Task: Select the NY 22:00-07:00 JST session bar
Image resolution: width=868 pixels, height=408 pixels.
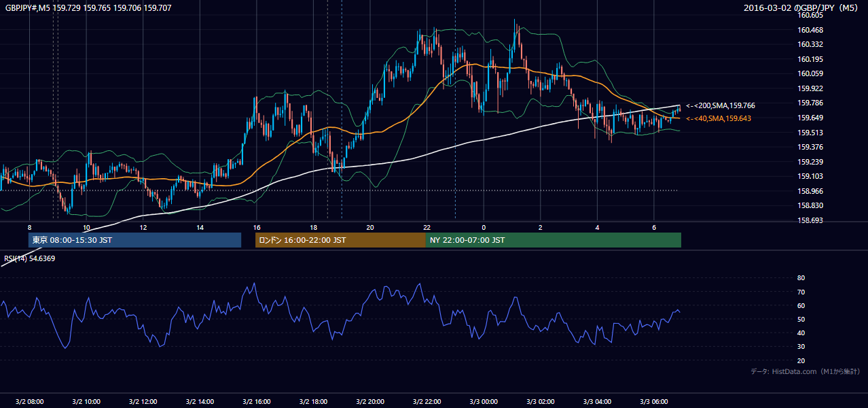Action: tap(554, 240)
